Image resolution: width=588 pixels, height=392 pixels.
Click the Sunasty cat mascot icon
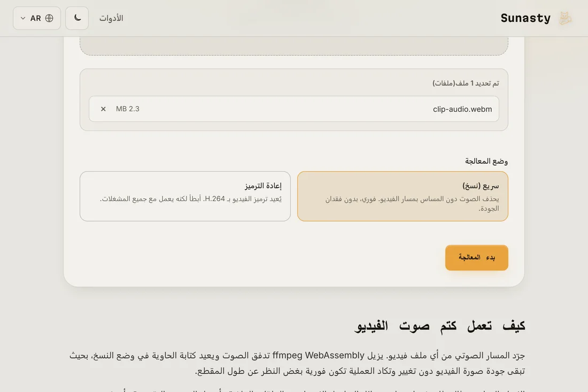(565, 18)
